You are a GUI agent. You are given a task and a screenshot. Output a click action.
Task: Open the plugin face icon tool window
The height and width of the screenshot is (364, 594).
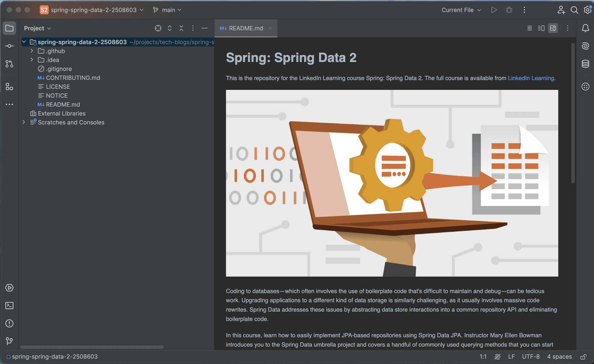point(585,87)
